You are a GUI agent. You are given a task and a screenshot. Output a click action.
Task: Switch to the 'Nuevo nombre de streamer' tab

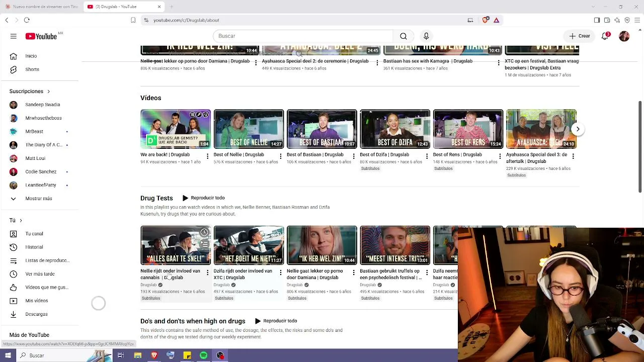tap(41, 7)
